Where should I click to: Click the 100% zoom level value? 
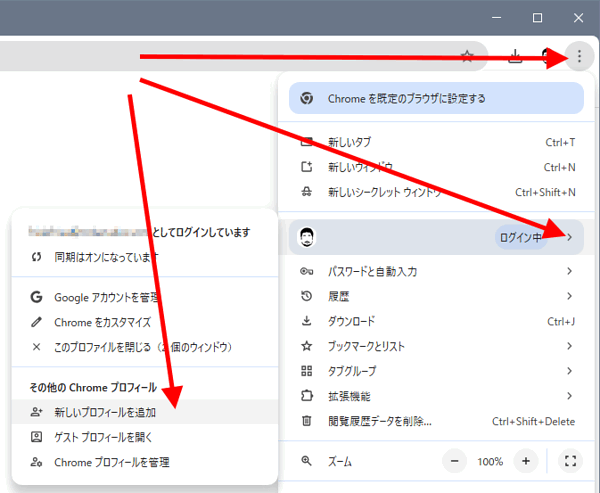[x=490, y=462]
